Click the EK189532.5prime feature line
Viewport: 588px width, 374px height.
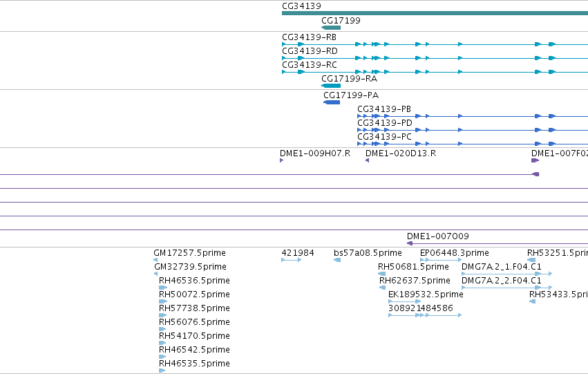pyautogui.click(x=405, y=301)
